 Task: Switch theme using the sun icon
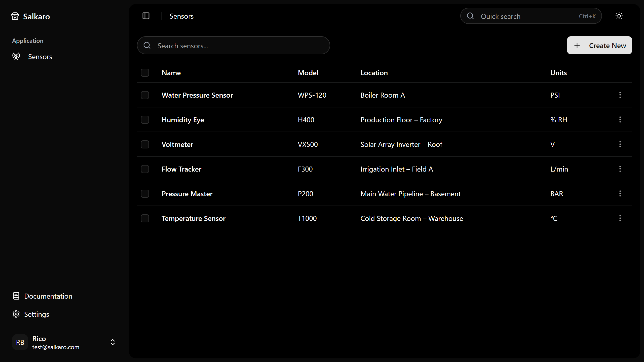(619, 16)
